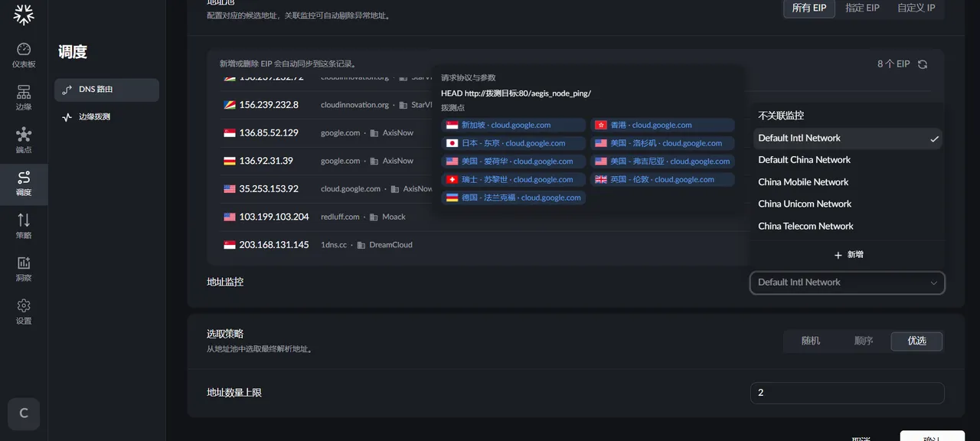Click the 德国 - 法兰克福 probe tag
Image resolution: width=980 pixels, height=441 pixels.
[514, 198]
